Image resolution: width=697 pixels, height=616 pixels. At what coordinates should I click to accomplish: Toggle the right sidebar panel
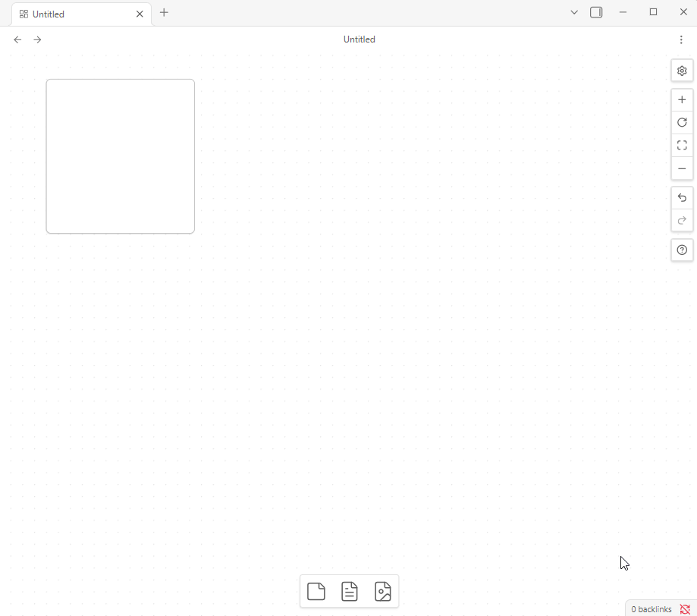596,12
